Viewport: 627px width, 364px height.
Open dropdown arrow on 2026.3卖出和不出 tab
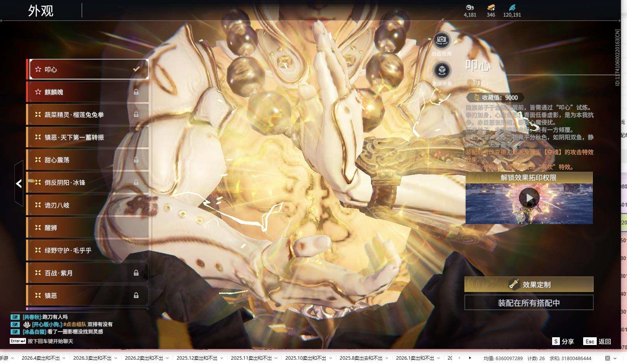(116, 358)
